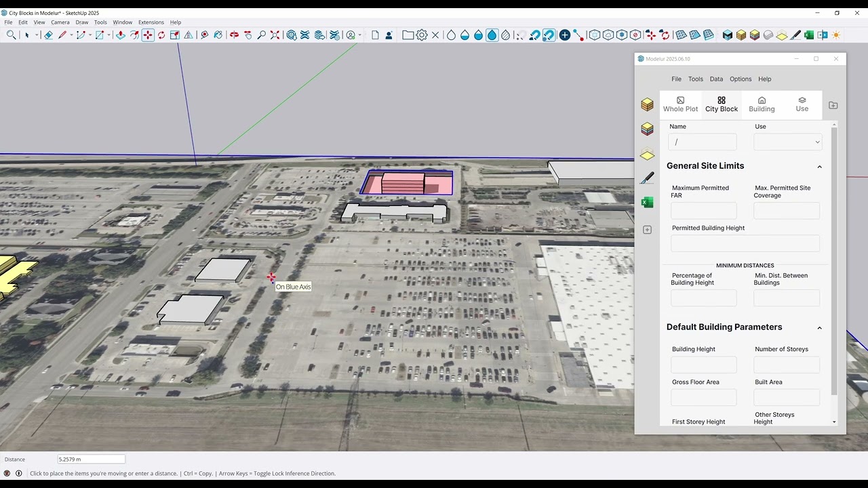Screen dimensions: 868x488
Task: Activate the Push/Pull tool
Action: coord(120,35)
